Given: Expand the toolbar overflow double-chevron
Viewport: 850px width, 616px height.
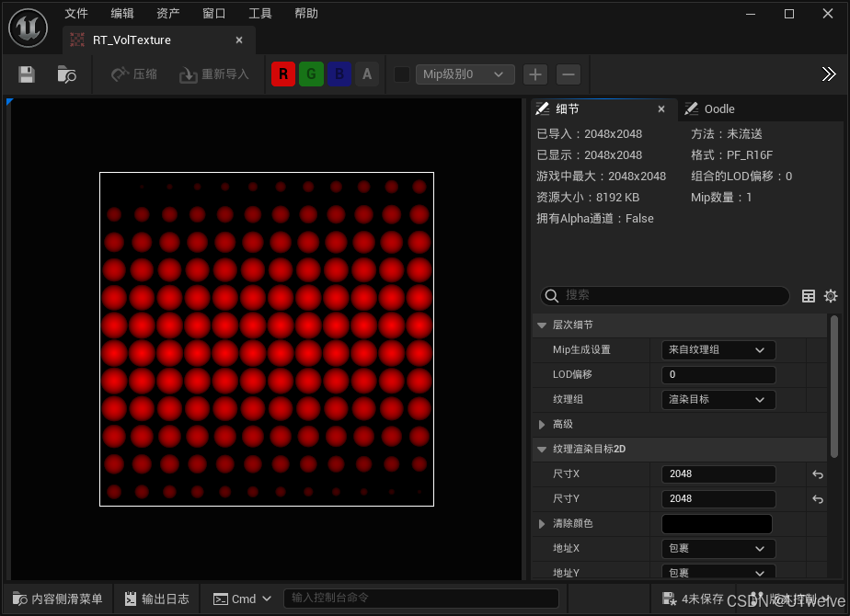Looking at the screenshot, I should 829,74.
